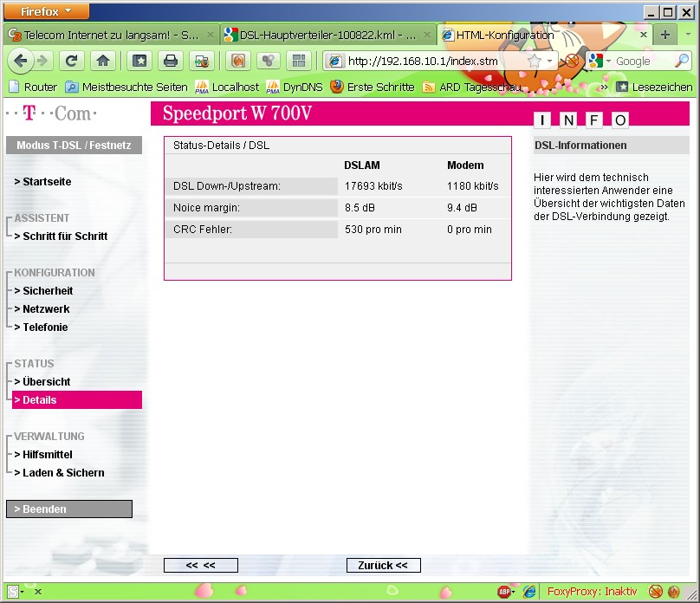
Task: Open the DynDNS bookmark
Action: coord(295,87)
